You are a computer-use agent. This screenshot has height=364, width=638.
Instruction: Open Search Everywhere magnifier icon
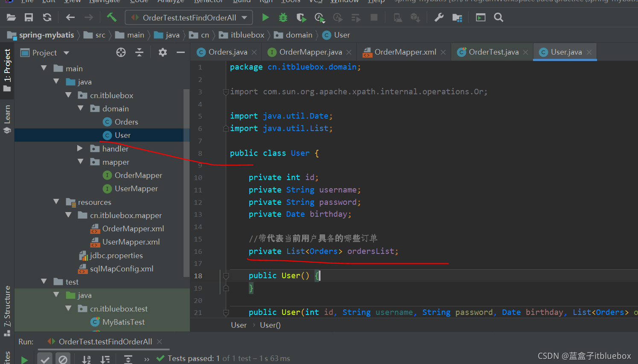[498, 17]
